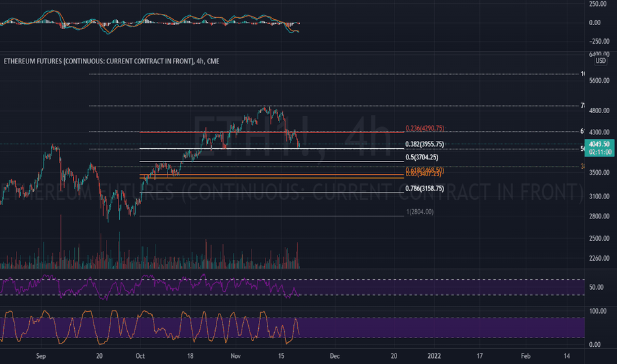Select the 0.5(3704.25) Fibonacci label
Viewport: 617px width, 364px height.
[x=422, y=158]
